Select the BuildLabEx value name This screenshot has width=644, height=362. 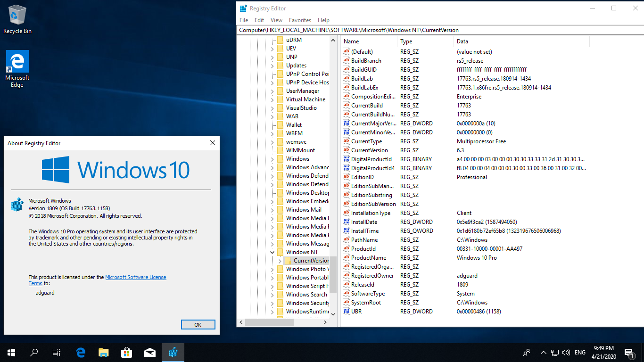pyautogui.click(x=364, y=88)
